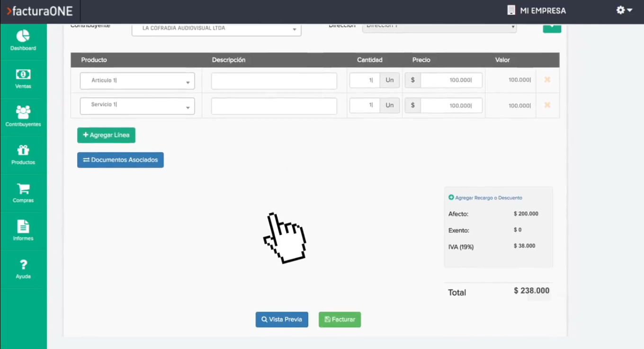Viewport: 644px width, 349px height.
Task: Delete the Servicio 1 row with X
Action: pyautogui.click(x=547, y=105)
